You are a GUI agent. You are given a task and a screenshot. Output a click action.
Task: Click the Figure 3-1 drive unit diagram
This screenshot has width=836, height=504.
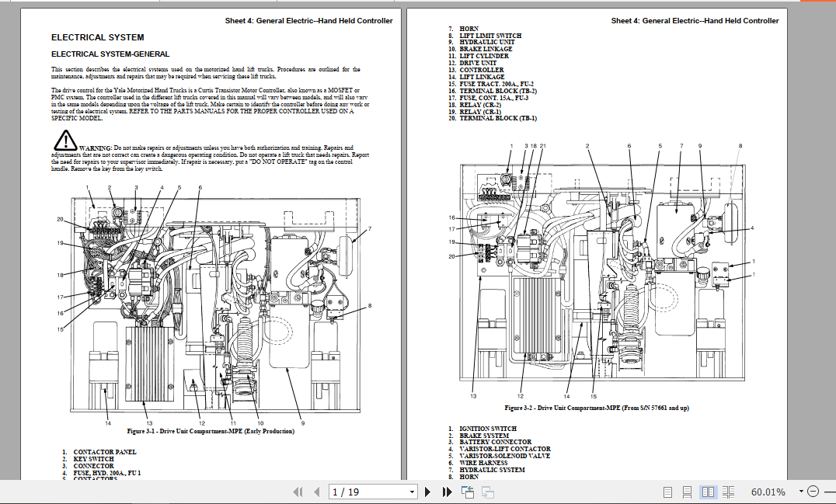(x=215, y=304)
